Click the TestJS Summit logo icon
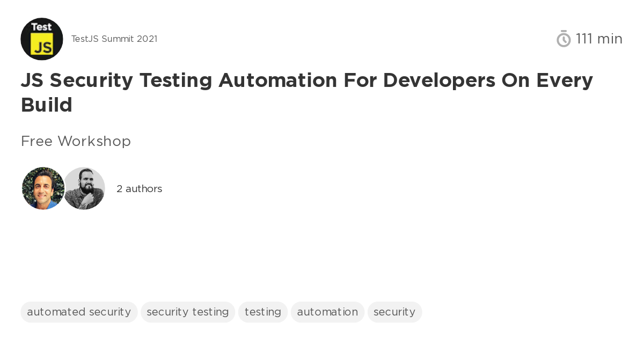 [42, 39]
